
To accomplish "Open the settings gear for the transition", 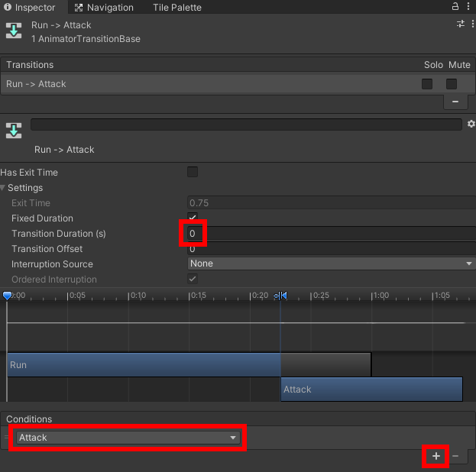I will tap(471, 124).
